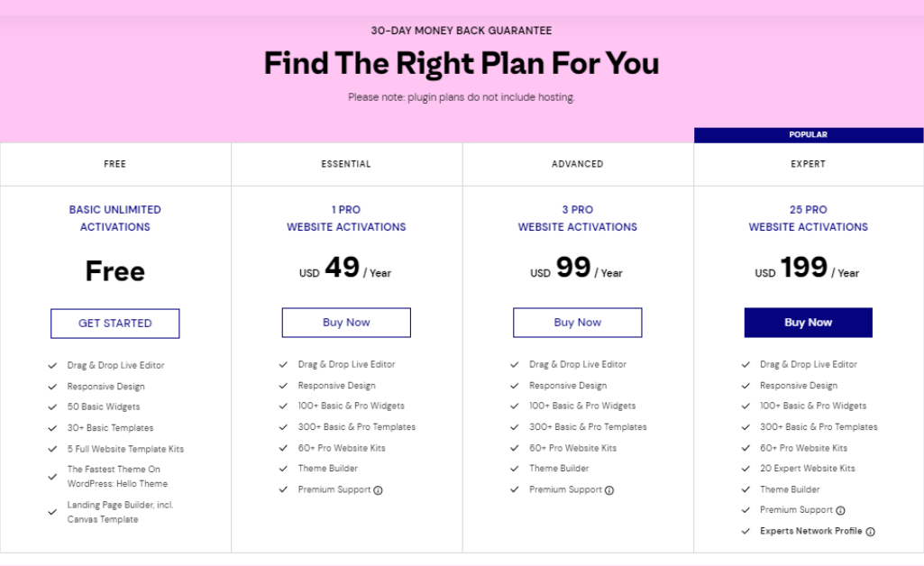Select the ESSENTIAL plan column header
The width and height of the screenshot is (924, 566).
[x=346, y=164]
